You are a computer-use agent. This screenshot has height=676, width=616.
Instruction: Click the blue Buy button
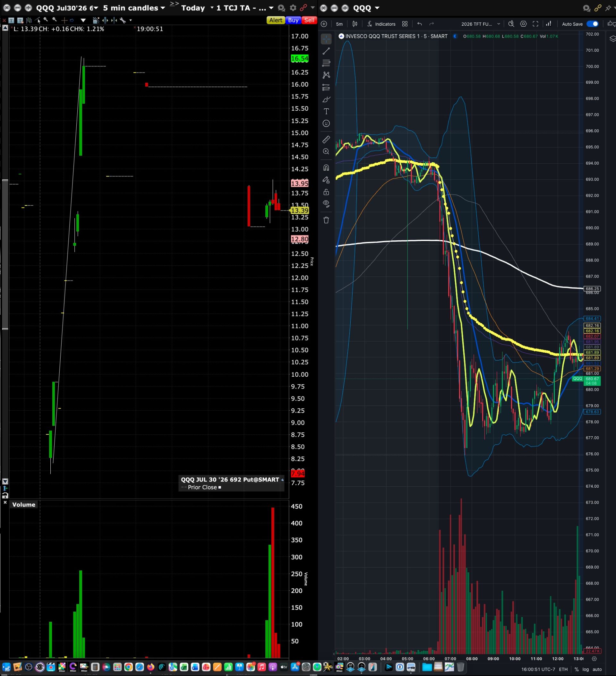coord(293,20)
